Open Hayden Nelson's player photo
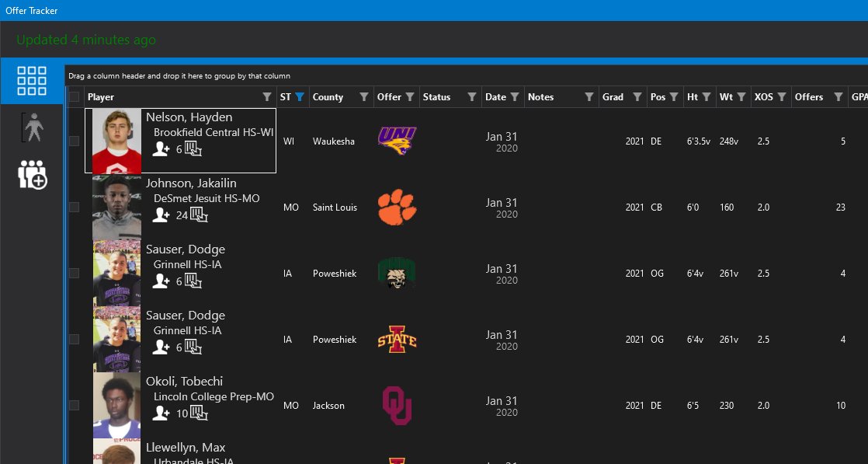This screenshot has height=464, width=868. (x=116, y=141)
